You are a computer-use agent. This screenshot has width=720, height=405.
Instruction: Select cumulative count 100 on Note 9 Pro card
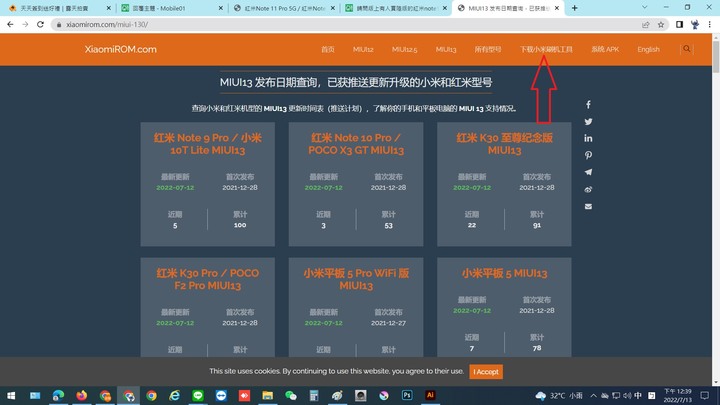tap(240, 225)
